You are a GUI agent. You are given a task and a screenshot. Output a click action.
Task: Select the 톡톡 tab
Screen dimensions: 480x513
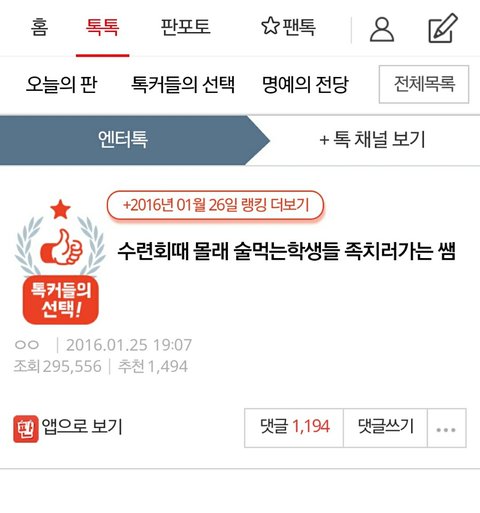(x=102, y=27)
